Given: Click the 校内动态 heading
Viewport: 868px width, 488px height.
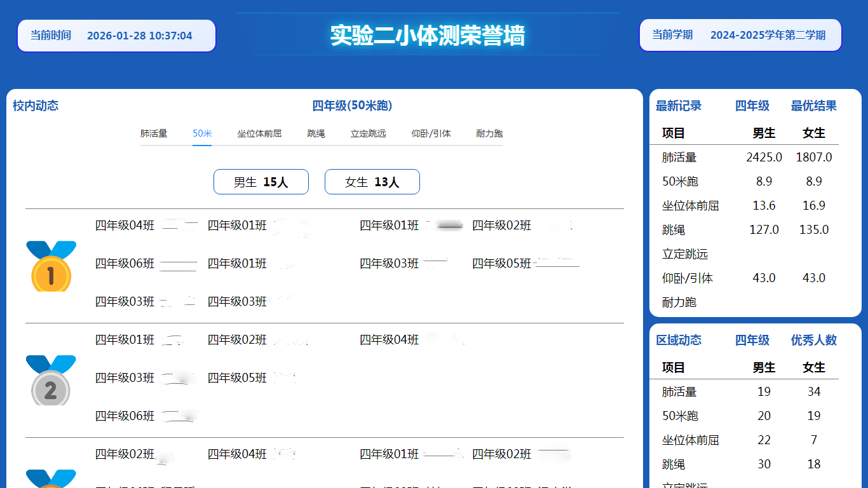Looking at the screenshot, I should [36, 106].
